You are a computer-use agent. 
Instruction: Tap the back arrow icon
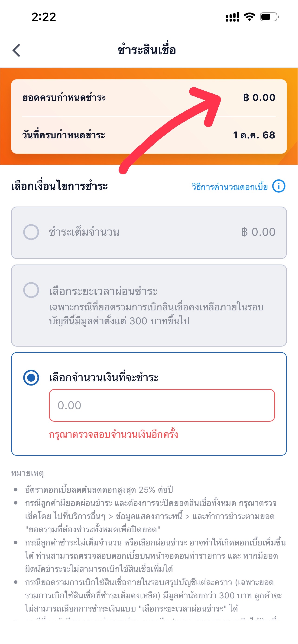coord(16,50)
